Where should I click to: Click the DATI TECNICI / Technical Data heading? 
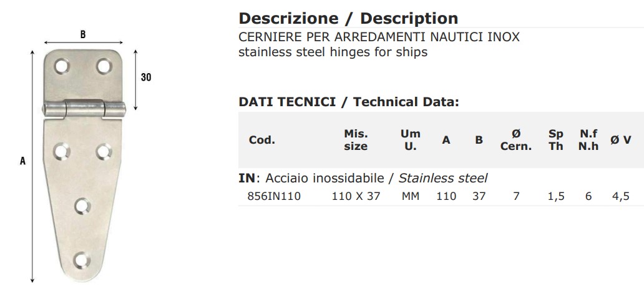click(349, 102)
